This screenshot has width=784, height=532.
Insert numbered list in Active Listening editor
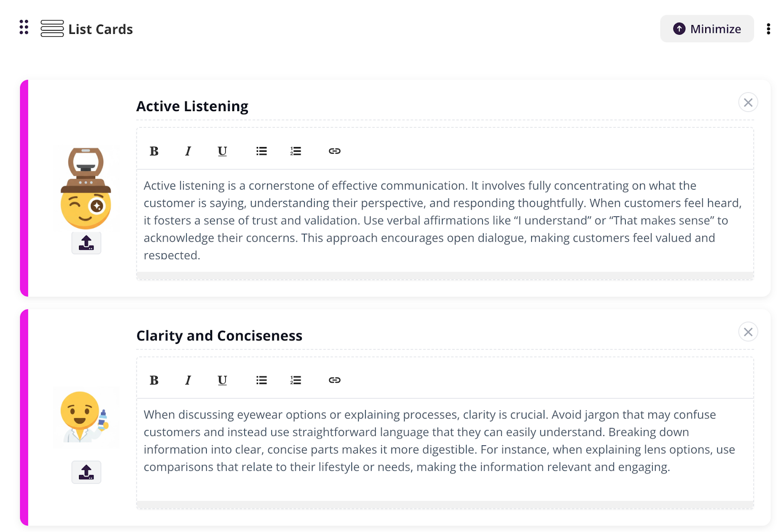pos(295,151)
